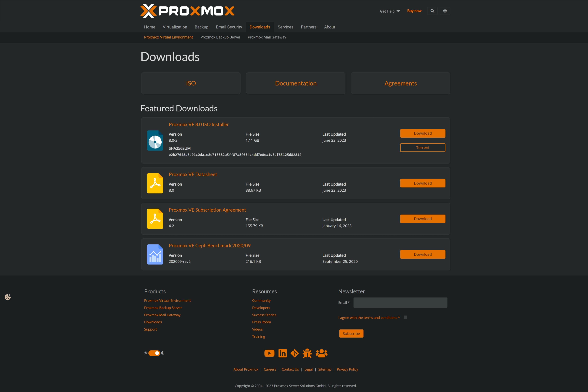
Task: Open the bug tracker icon in footer
Action: click(307, 353)
